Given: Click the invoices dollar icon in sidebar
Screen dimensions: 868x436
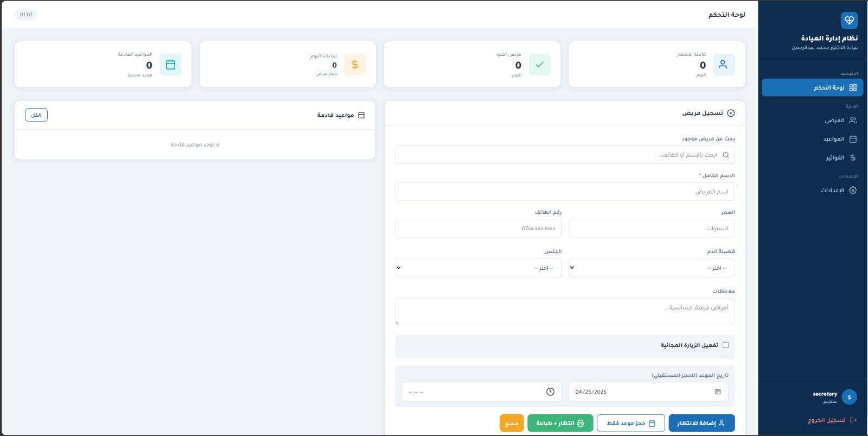Looking at the screenshot, I should tap(853, 157).
